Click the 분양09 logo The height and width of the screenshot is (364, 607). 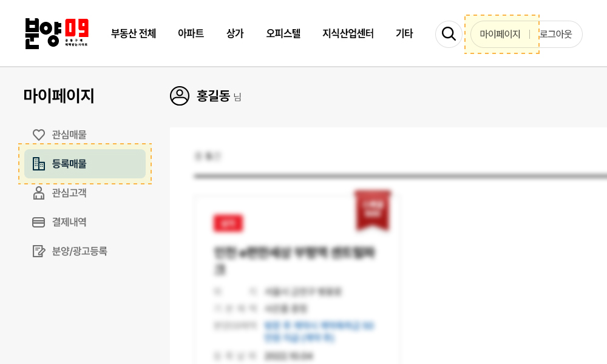tap(57, 33)
